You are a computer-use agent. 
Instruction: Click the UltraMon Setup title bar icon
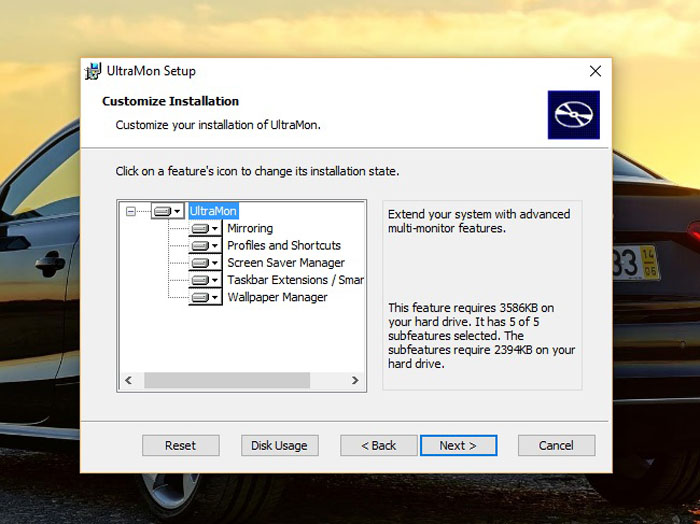pyautogui.click(x=93, y=71)
